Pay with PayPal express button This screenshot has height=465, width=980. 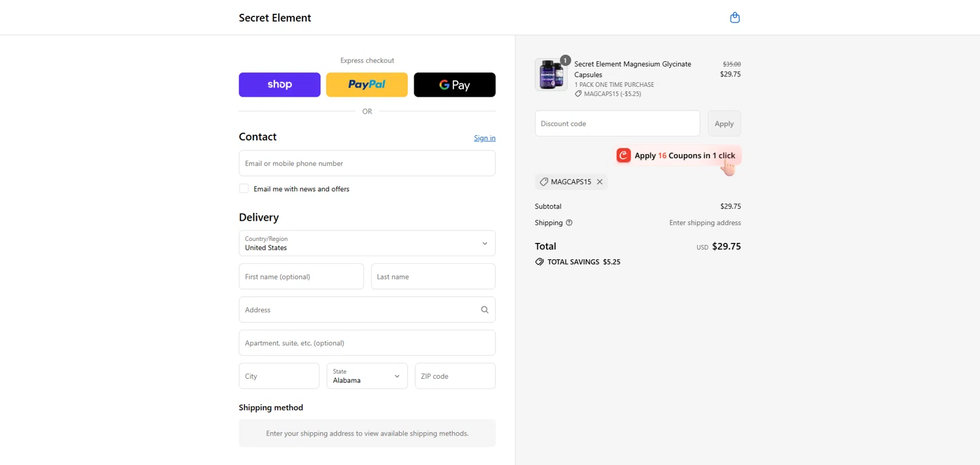click(x=367, y=85)
